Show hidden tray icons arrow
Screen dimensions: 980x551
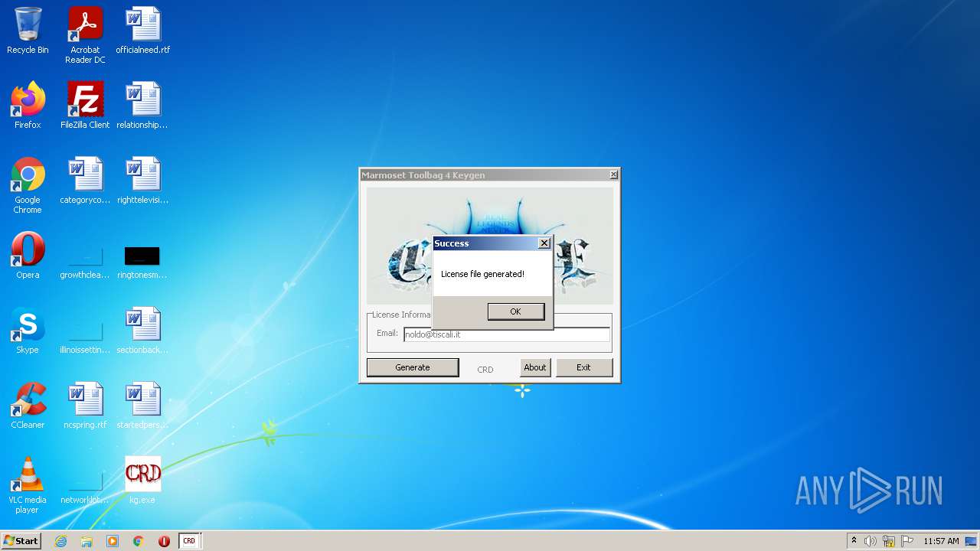point(854,541)
